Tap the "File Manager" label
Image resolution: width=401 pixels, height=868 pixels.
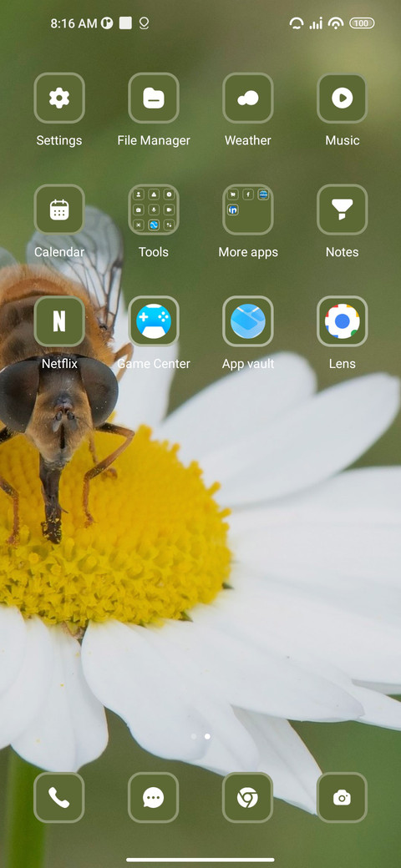point(154,140)
